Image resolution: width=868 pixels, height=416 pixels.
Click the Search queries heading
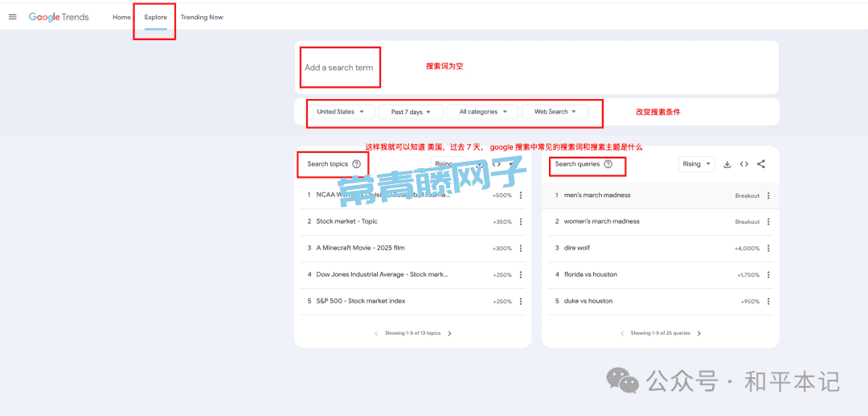577,164
